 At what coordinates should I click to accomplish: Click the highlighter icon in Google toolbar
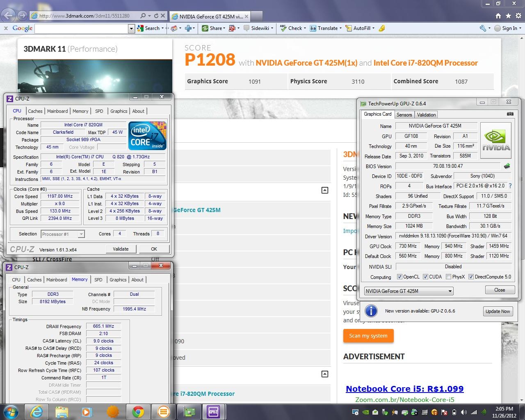tap(382, 28)
